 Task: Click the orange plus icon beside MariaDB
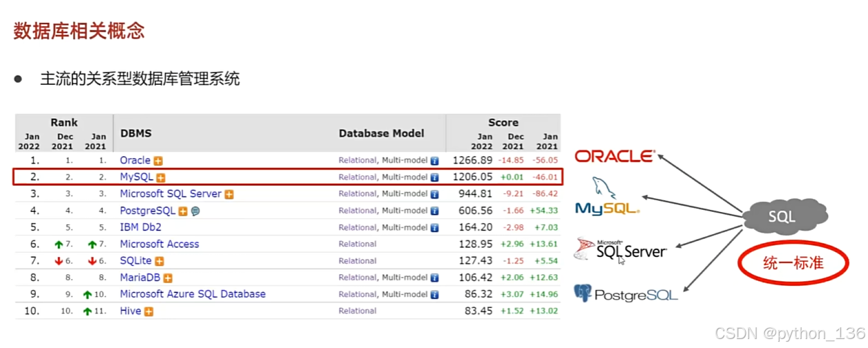(x=166, y=278)
